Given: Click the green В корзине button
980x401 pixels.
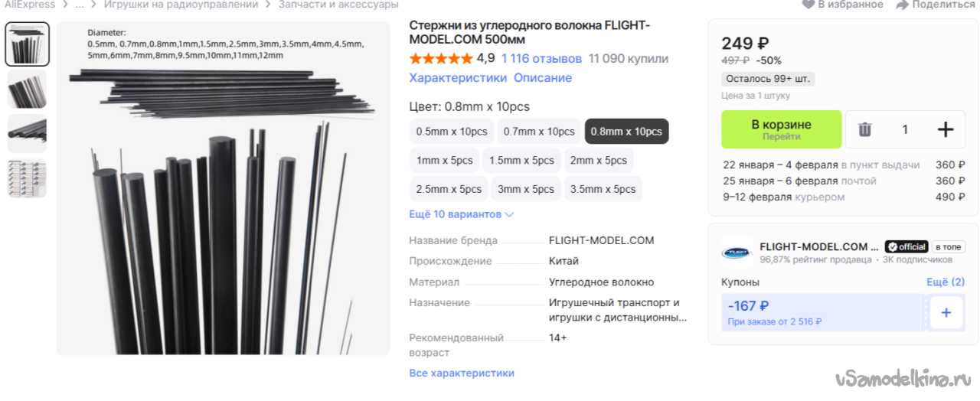Looking at the screenshot, I should coord(781,129).
